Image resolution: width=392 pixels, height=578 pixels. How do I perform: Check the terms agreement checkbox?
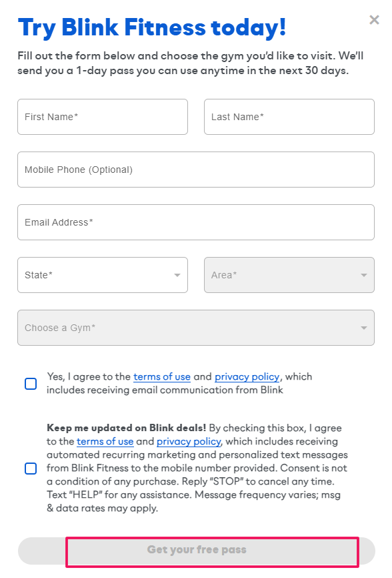tap(31, 384)
